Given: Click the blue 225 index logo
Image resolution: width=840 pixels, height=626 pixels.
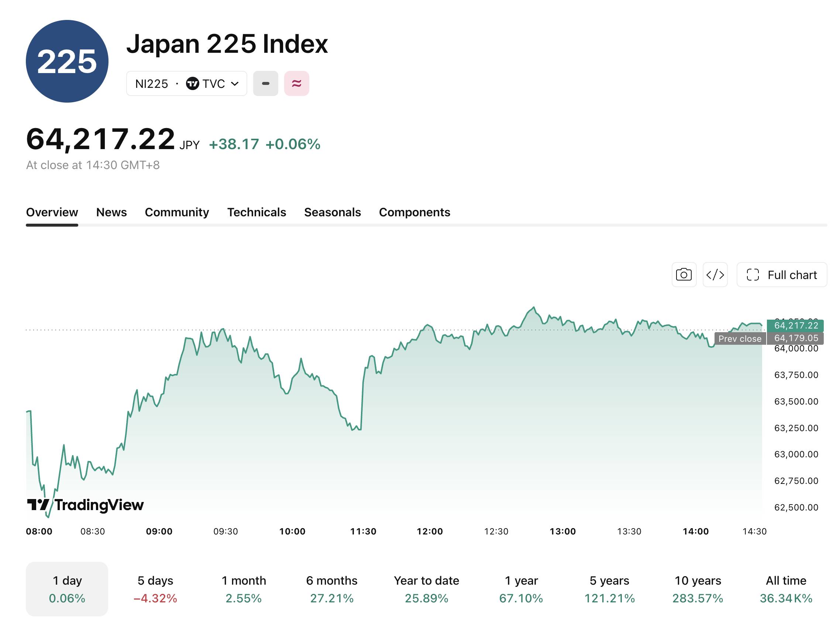Looking at the screenshot, I should [67, 61].
